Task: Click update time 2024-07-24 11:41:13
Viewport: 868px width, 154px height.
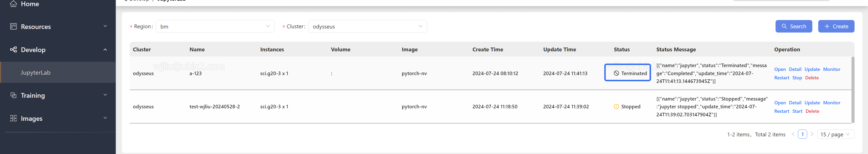Action: pos(565,73)
